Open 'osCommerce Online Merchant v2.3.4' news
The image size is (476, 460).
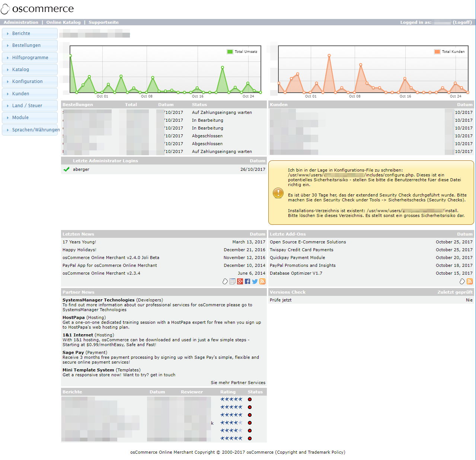click(101, 273)
